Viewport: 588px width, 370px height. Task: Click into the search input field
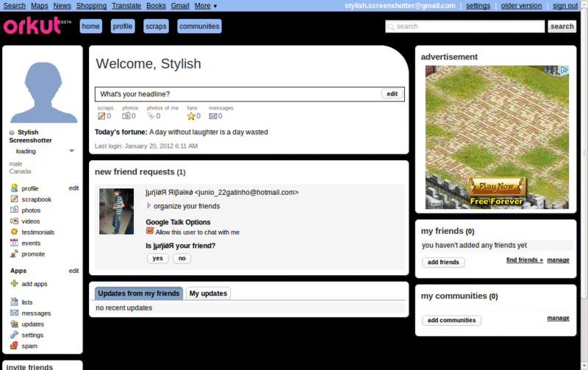click(x=465, y=26)
